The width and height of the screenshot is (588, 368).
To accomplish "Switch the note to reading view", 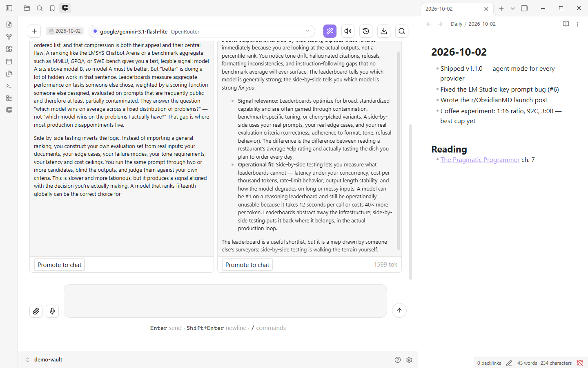I will [566, 24].
